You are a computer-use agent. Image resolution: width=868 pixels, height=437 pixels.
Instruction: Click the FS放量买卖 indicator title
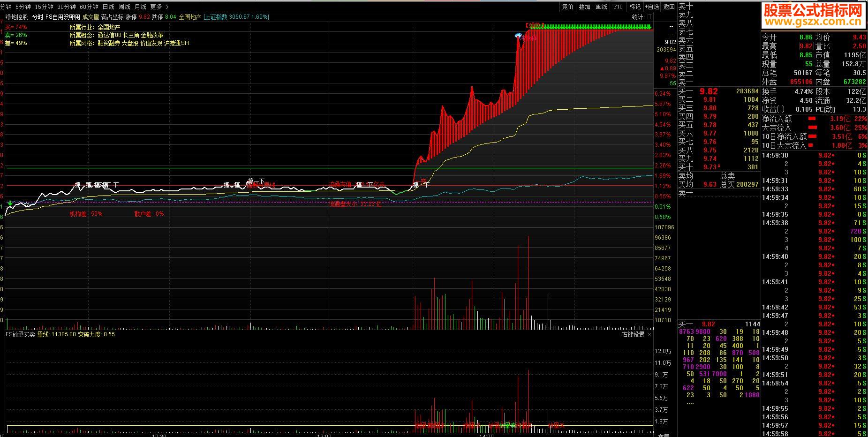pos(20,335)
